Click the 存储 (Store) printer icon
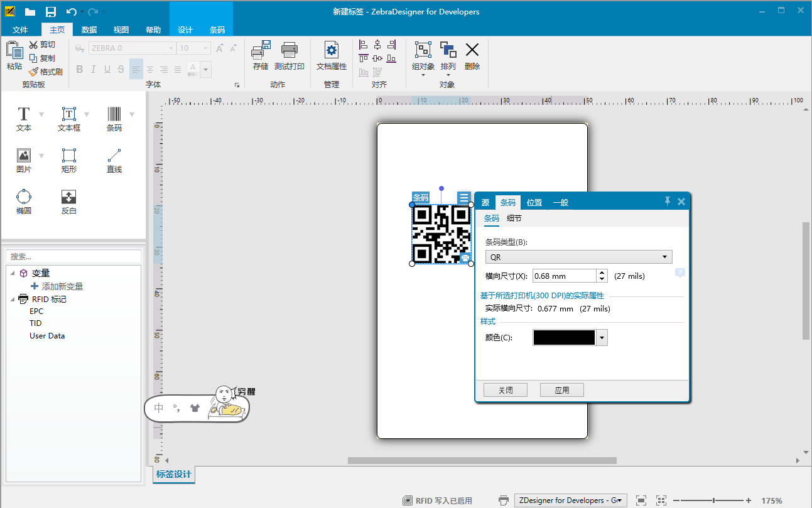This screenshot has height=508, width=812. [x=261, y=50]
